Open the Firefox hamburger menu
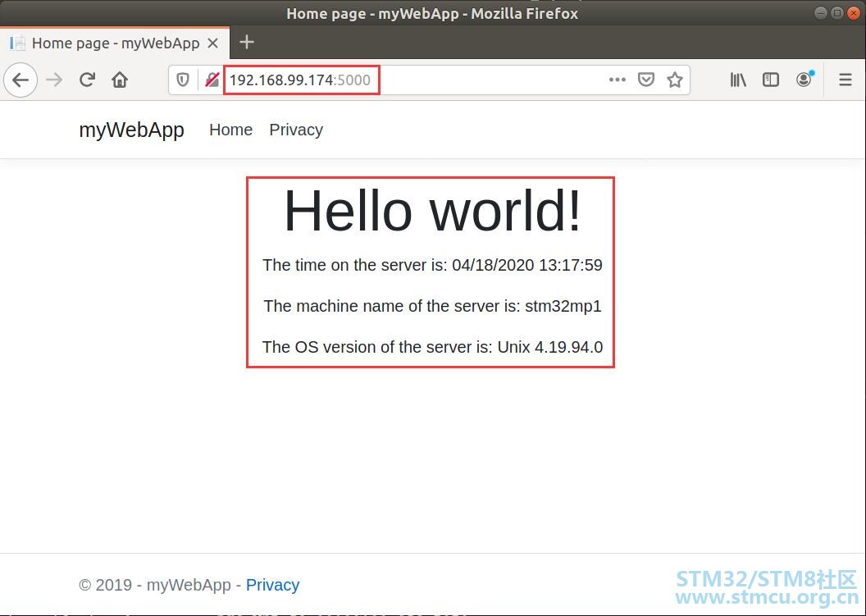Image resolution: width=866 pixels, height=616 pixels. pos(845,80)
